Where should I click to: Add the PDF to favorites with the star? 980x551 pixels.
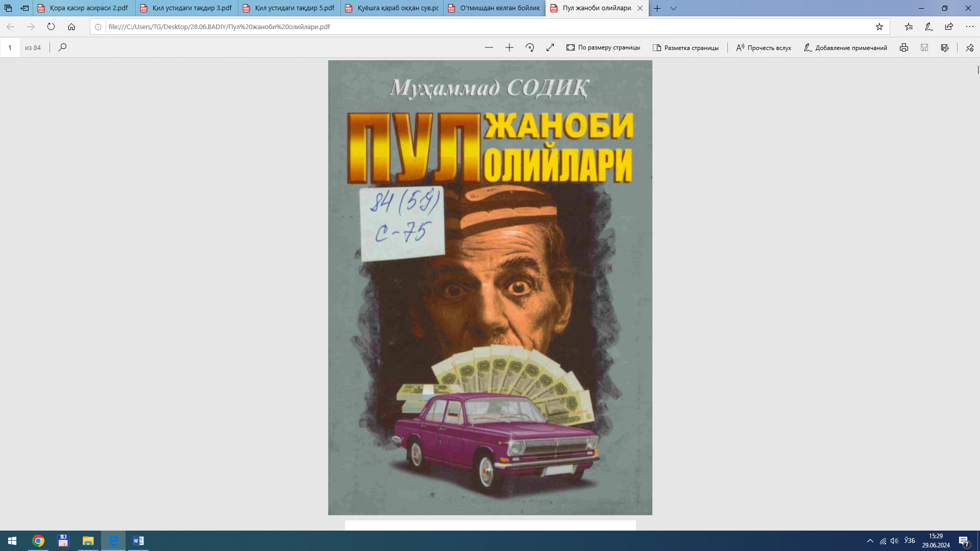pos(879,27)
